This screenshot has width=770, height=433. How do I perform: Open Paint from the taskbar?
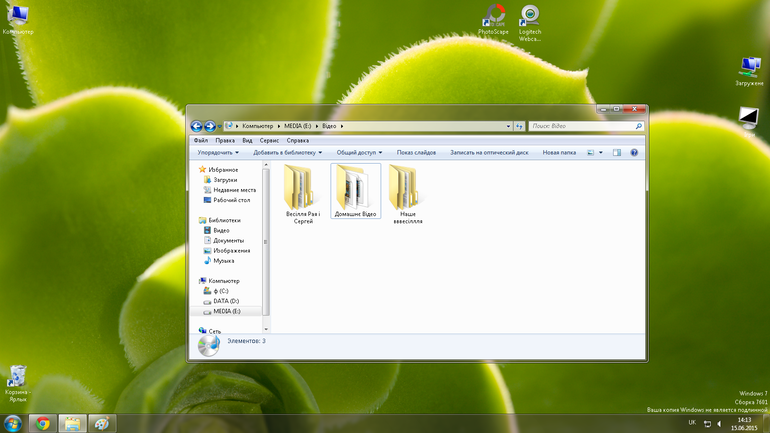(x=102, y=423)
